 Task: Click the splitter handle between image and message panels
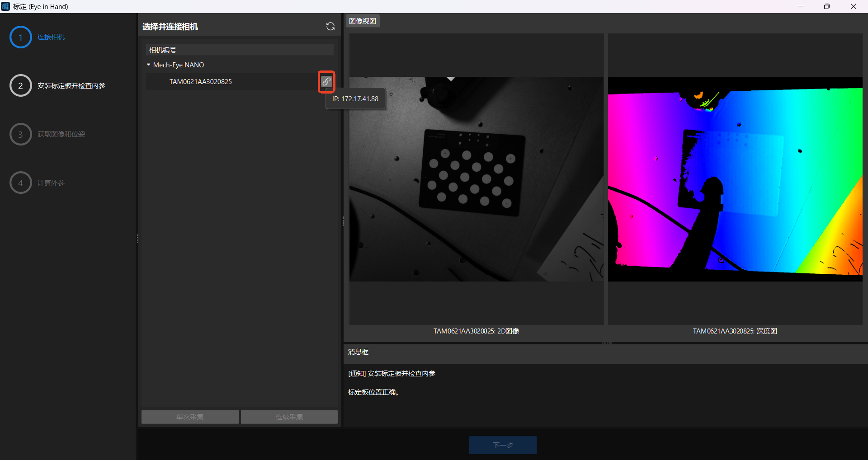point(606,343)
